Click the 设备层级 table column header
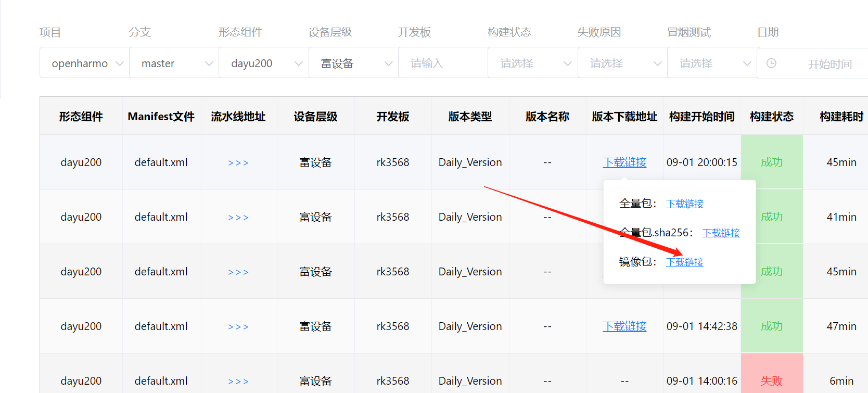Screen dimensions: 868x393 pos(315,117)
